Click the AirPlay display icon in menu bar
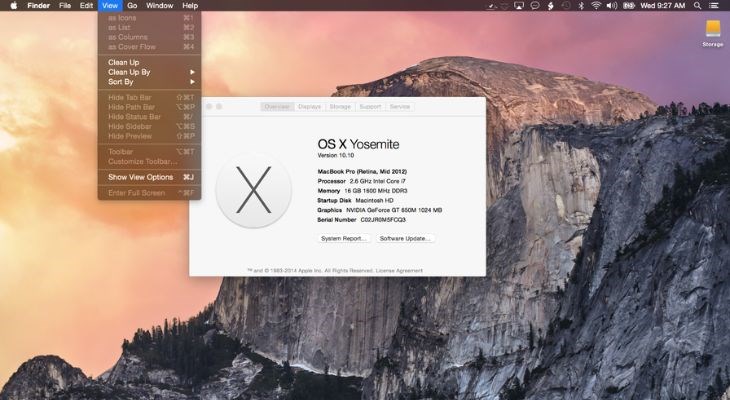730x400 pixels. [x=519, y=6]
